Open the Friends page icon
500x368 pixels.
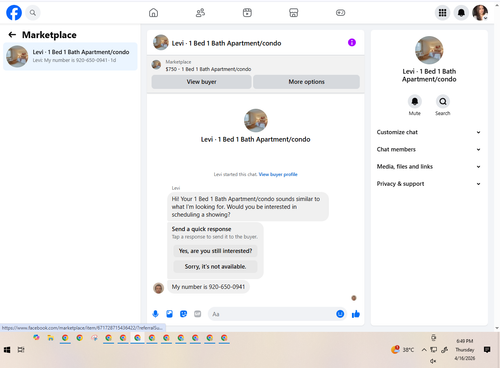(x=200, y=13)
